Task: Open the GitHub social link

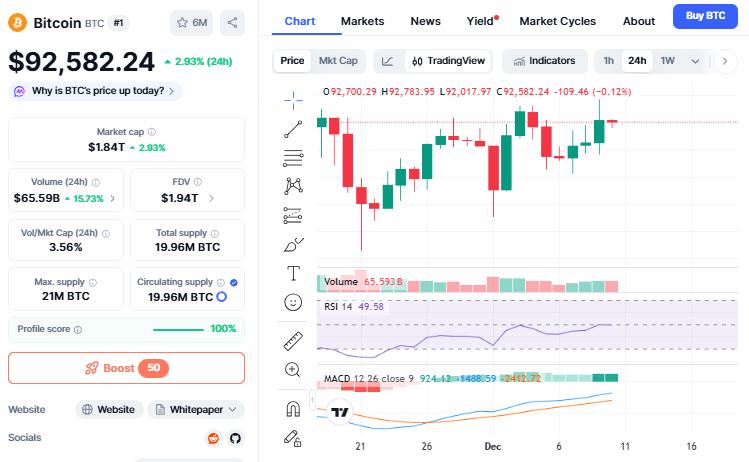Action: (236, 438)
